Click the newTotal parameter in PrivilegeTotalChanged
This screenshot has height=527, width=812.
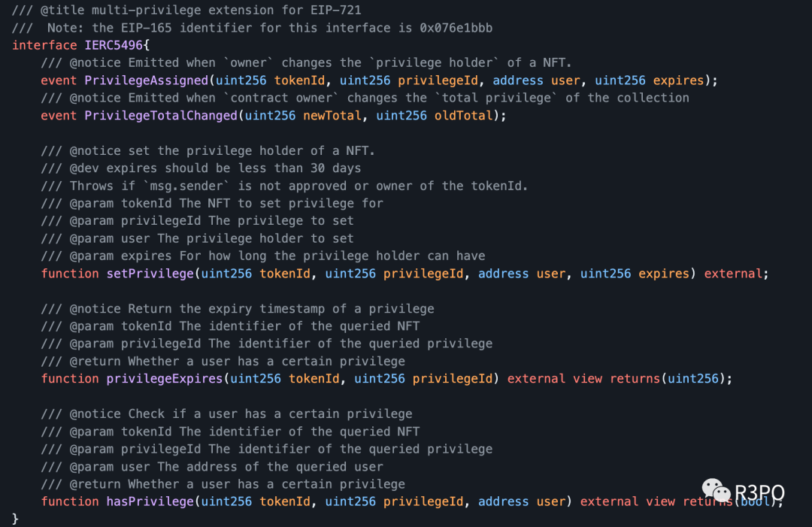[x=332, y=116]
